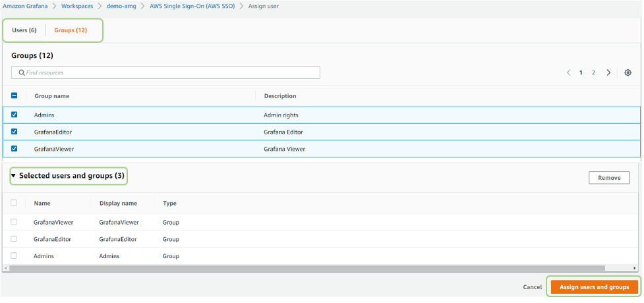Click the Remove button
The image size is (644, 303).
click(609, 178)
